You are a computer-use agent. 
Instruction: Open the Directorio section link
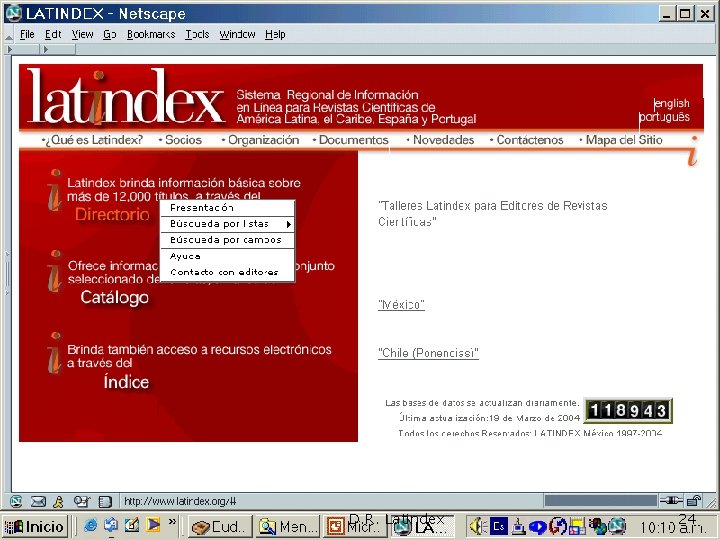(x=112, y=214)
